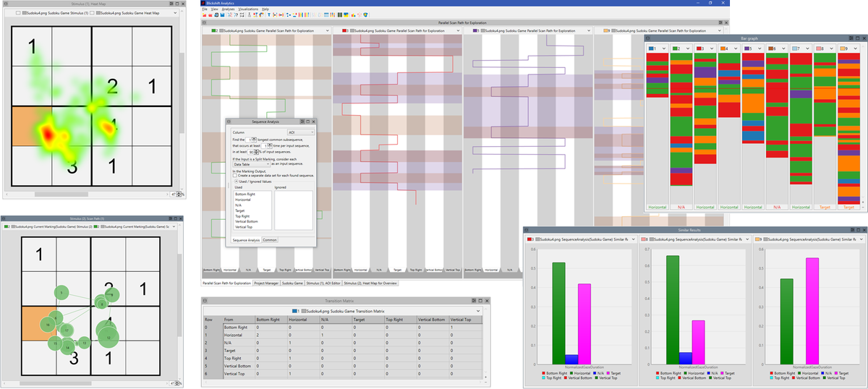Open the Stimulus (1), AOI Editor tab

323,283
